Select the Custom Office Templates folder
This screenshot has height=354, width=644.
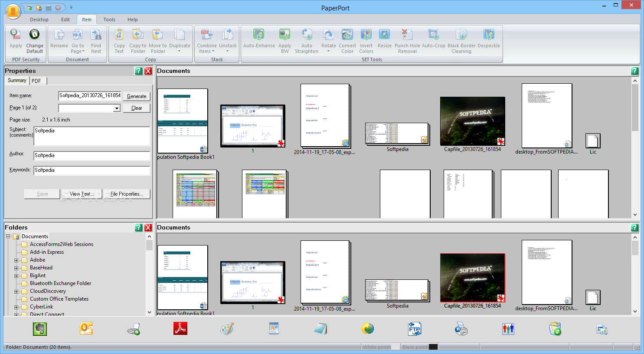[x=59, y=299]
